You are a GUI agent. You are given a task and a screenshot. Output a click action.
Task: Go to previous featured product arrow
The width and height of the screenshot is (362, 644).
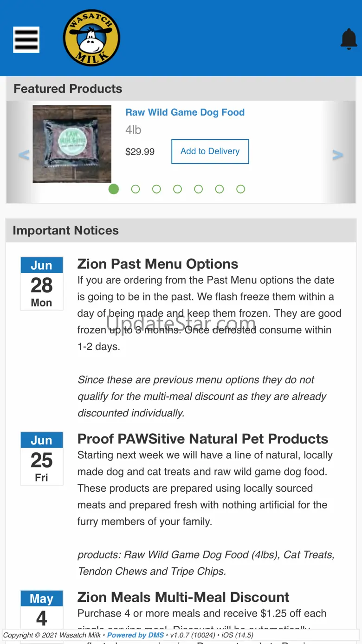(x=24, y=155)
